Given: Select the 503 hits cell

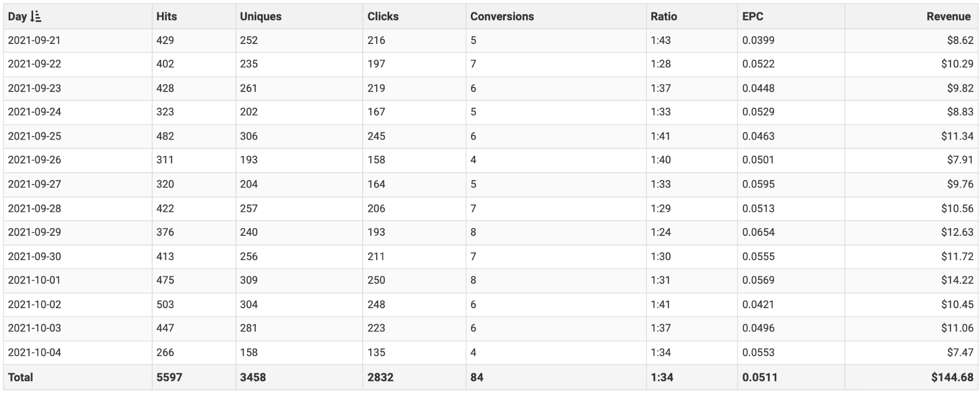Looking at the screenshot, I should click(165, 305).
